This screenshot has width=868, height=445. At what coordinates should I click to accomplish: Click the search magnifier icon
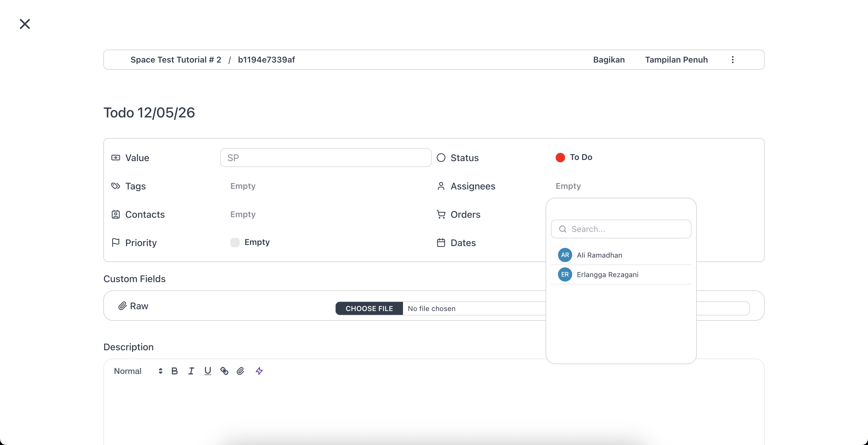(563, 229)
